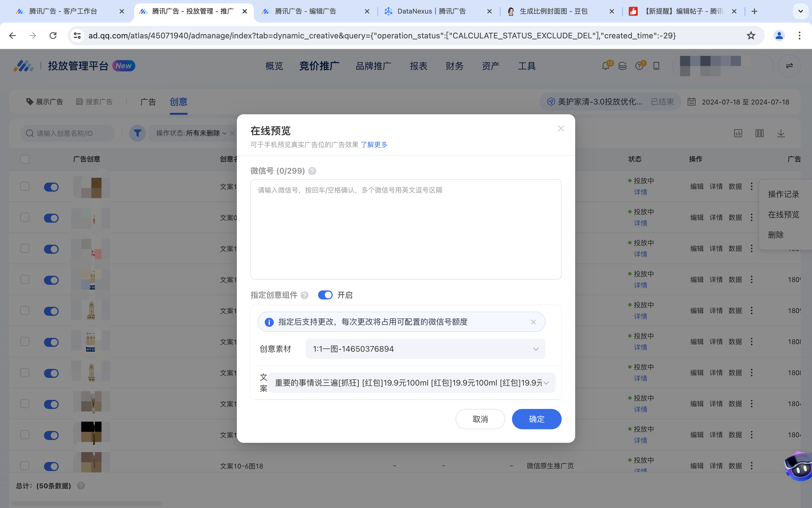Open the chart view icon
The height and width of the screenshot is (508, 812).
[738, 133]
